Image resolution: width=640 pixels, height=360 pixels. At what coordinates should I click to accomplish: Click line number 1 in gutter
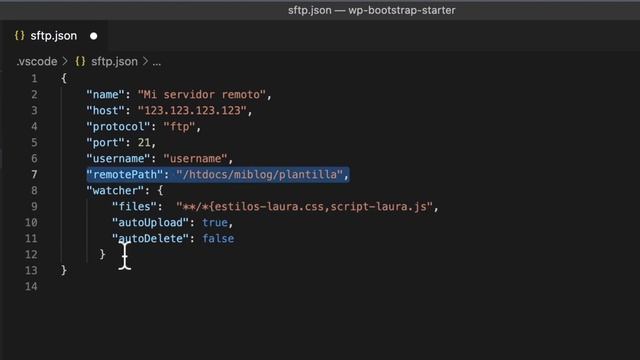(x=34, y=78)
